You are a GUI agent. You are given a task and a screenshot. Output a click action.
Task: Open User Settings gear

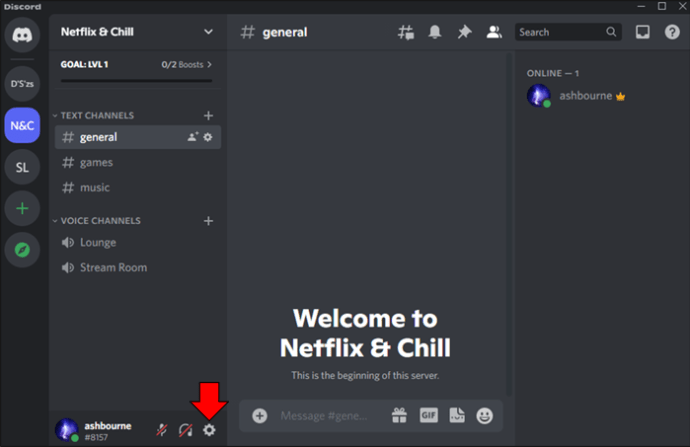coord(209,430)
